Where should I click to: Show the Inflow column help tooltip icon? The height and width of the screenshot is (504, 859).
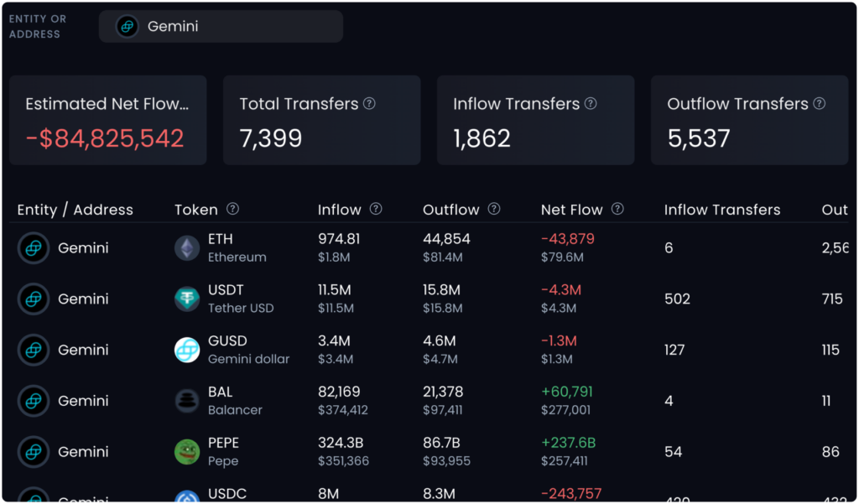(376, 209)
